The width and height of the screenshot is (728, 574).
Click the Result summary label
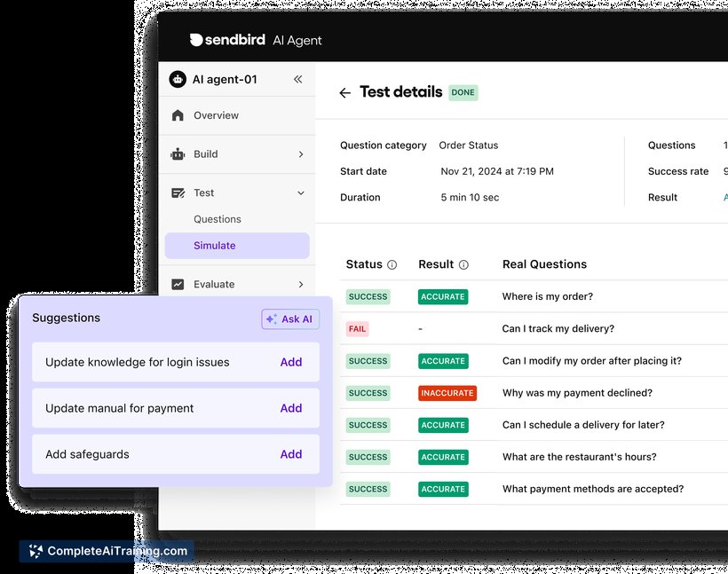tap(662, 197)
